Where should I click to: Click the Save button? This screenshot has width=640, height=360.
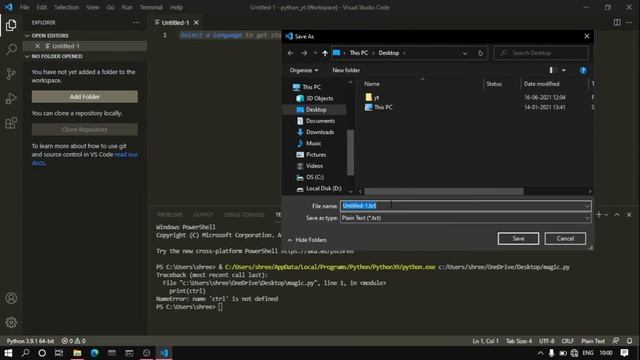pos(518,239)
